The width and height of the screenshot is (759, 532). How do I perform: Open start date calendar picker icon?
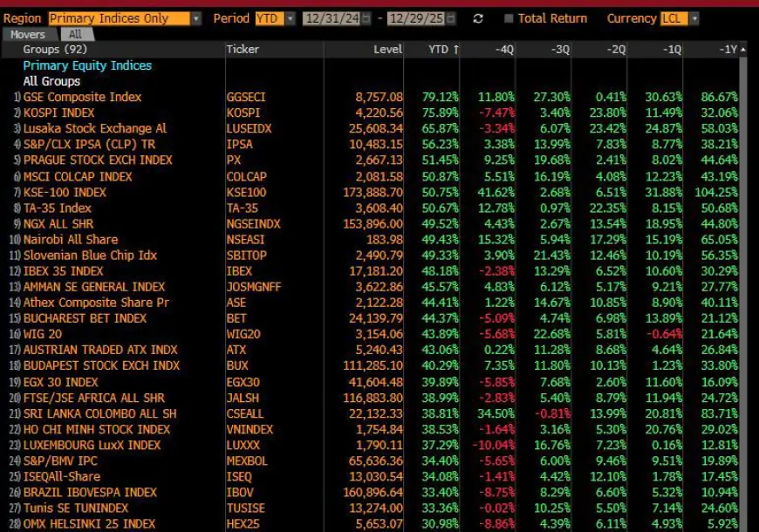pos(367,18)
